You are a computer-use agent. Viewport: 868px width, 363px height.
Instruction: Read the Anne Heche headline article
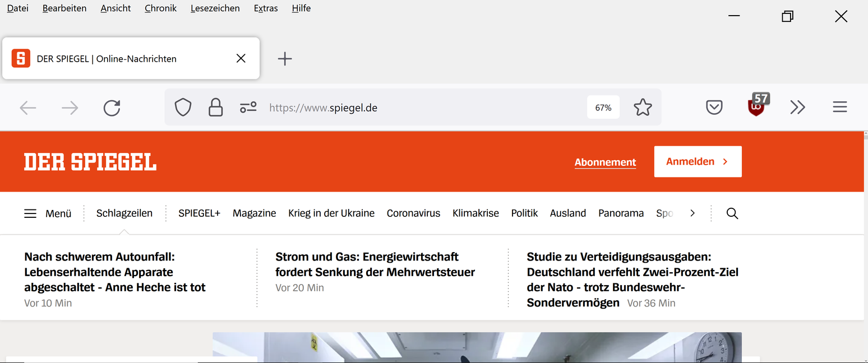point(115,272)
